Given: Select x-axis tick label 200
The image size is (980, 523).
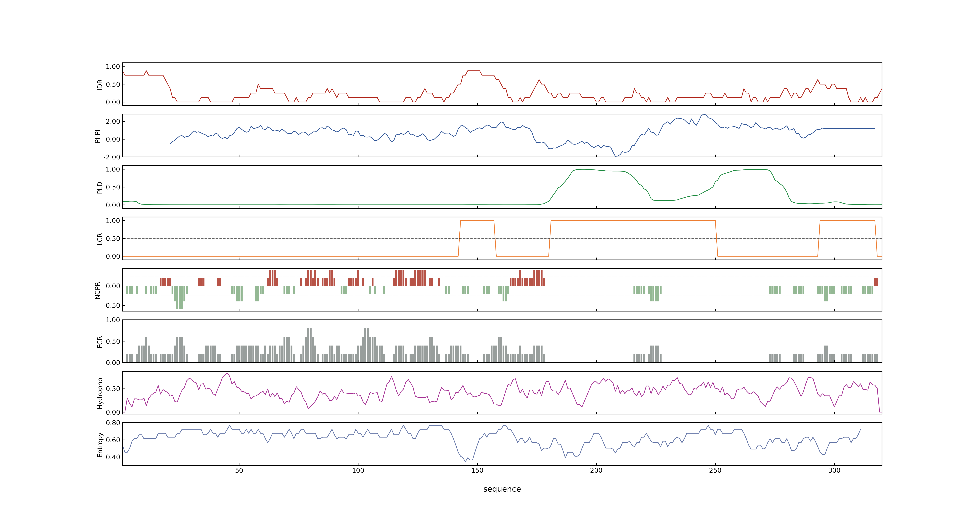Looking at the screenshot, I should point(596,470).
